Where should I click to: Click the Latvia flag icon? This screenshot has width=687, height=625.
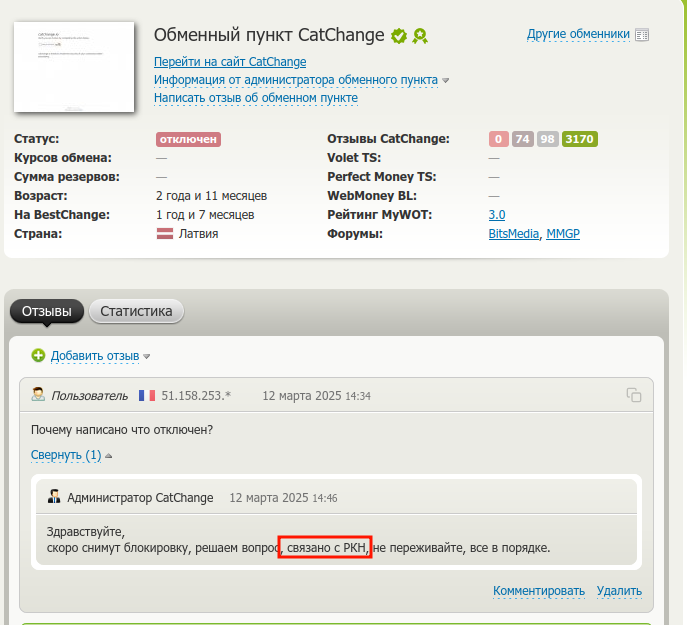[x=165, y=234]
